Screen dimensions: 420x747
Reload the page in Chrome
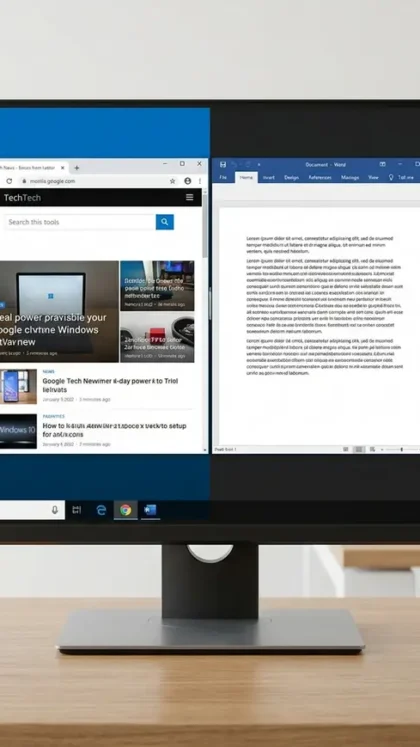[x=9, y=181]
